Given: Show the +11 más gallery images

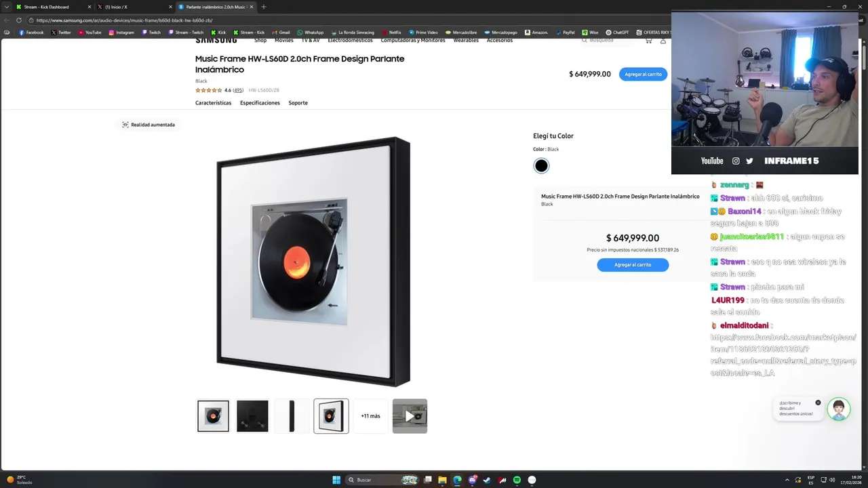Looking at the screenshot, I should click(x=370, y=416).
